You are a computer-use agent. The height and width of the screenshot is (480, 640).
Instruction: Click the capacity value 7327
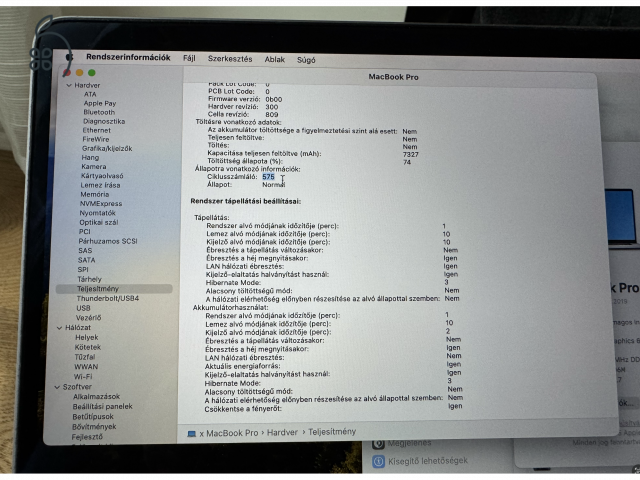[x=411, y=155]
